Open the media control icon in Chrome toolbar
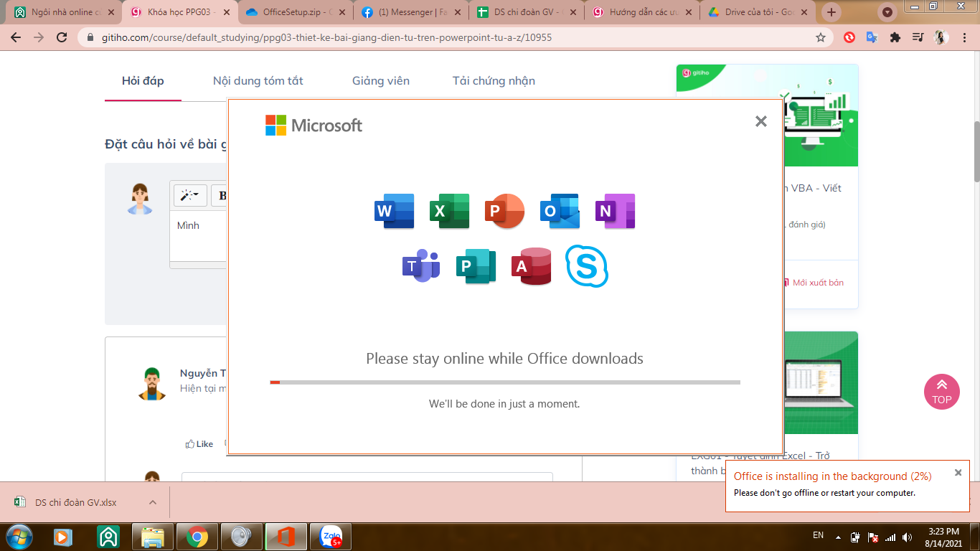The height and width of the screenshot is (551, 980). click(x=918, y=37)
